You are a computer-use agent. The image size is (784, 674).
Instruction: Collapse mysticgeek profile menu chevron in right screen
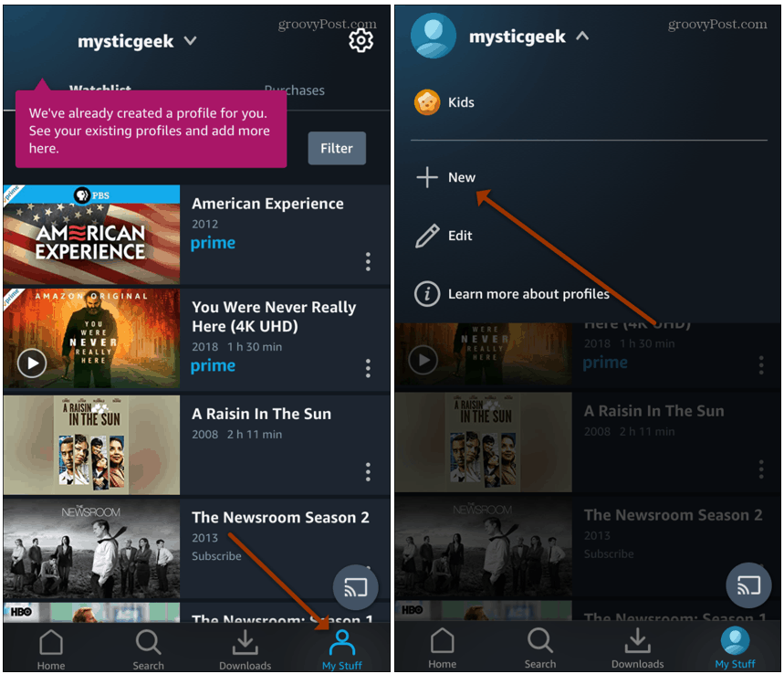click(x=582, y=36)
